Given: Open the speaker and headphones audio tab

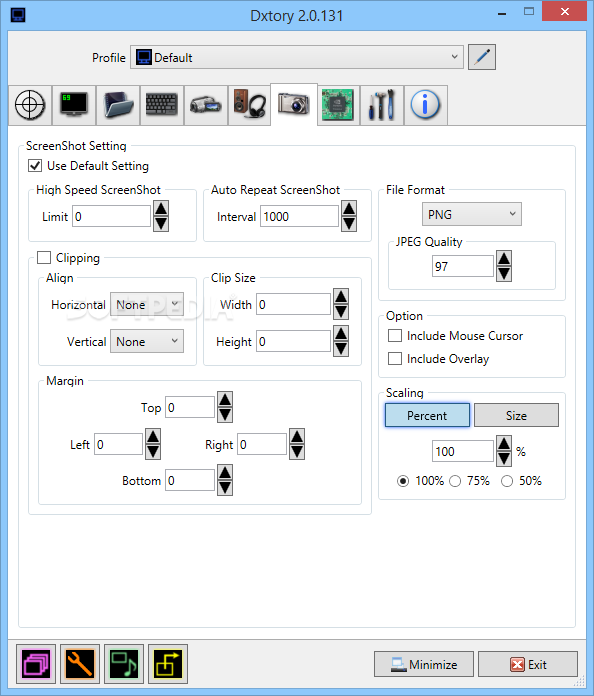Looking at the screenshot, I should point(249,105).
